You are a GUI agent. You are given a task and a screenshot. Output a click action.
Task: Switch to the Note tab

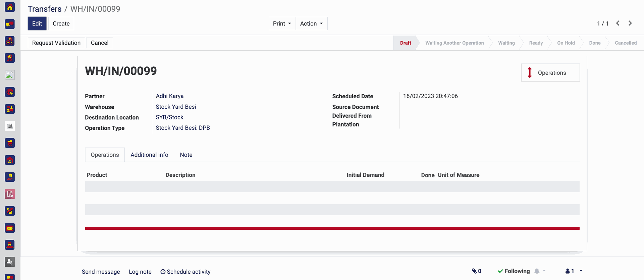186,155
